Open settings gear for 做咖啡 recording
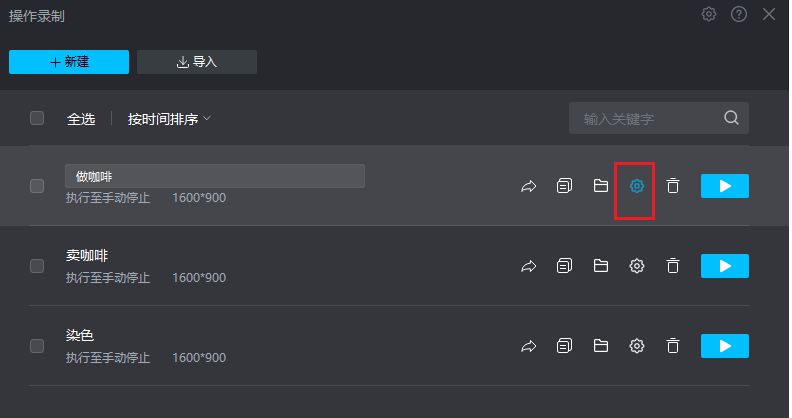This screenshot has height=418, width=792. click(x=636, y=186)
